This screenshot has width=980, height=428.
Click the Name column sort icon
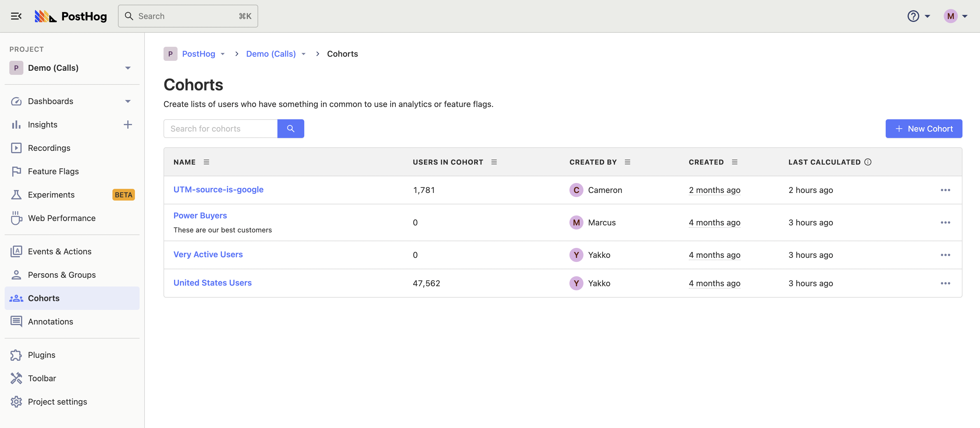point(206,162)
